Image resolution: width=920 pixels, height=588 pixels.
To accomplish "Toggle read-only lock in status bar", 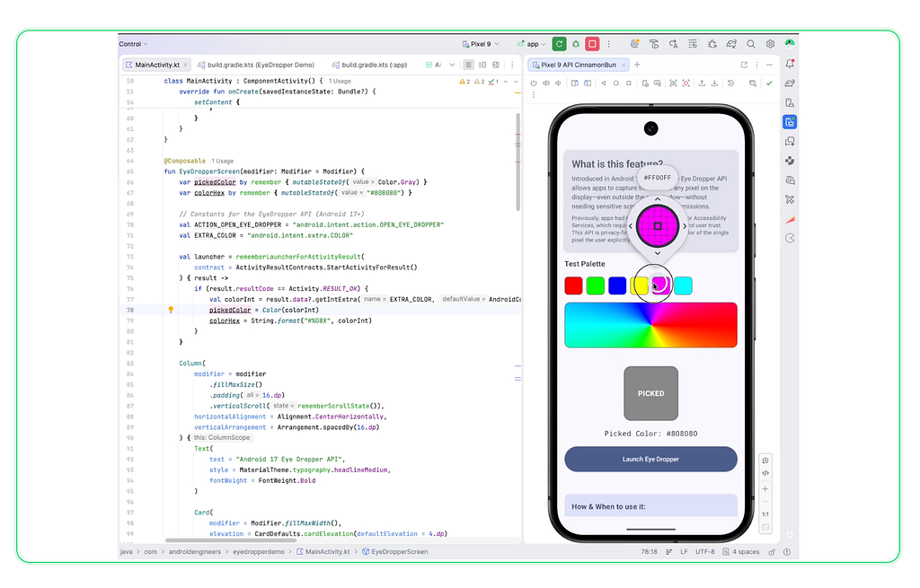I will tap(772, 552).
